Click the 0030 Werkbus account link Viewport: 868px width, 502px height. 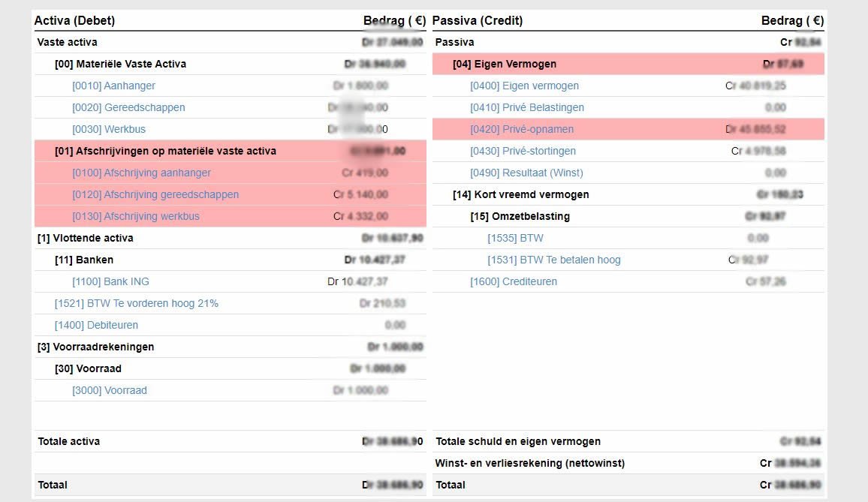coord(109,129)
